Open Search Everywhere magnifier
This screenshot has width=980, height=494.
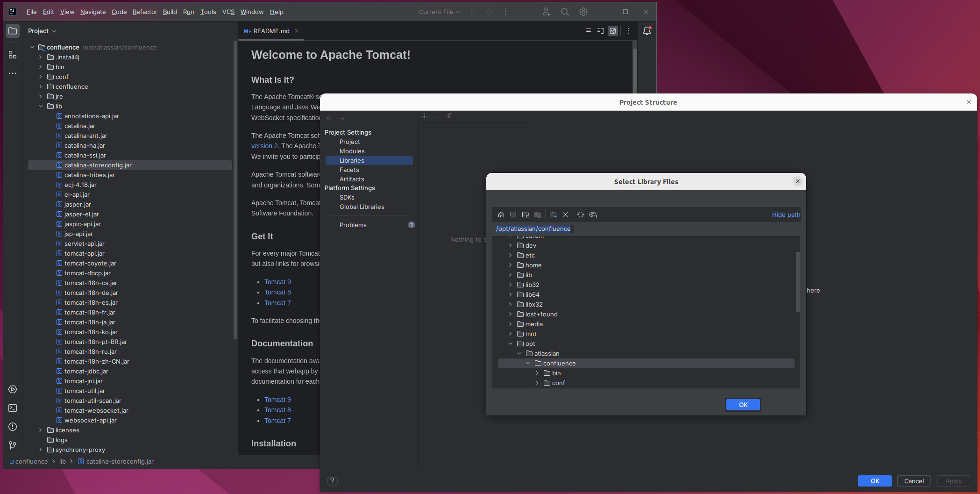[565, 12]
